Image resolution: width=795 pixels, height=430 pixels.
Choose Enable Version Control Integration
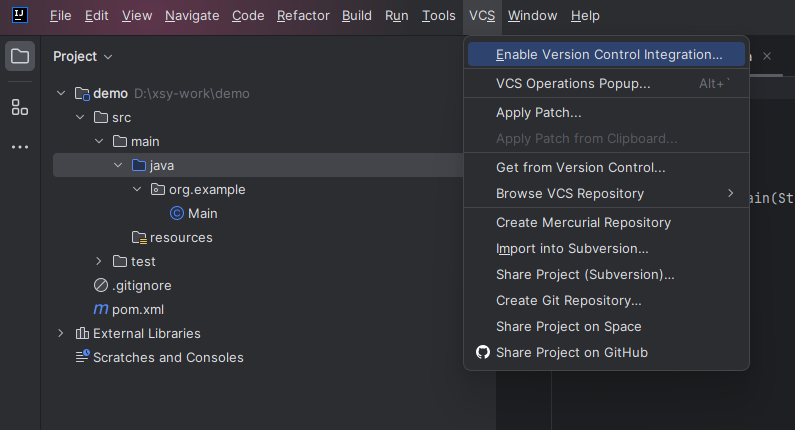coord(608,55)
